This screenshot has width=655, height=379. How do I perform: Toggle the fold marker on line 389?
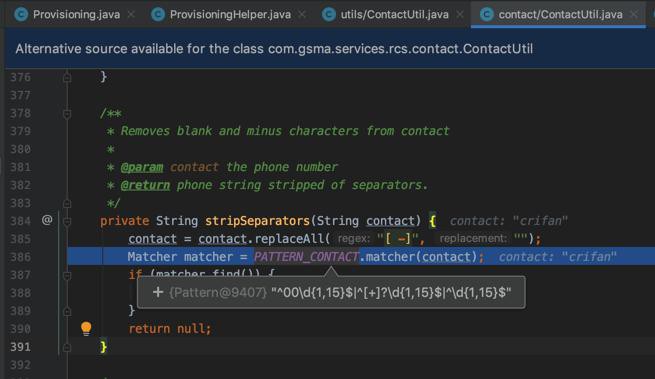coord(67,311)
